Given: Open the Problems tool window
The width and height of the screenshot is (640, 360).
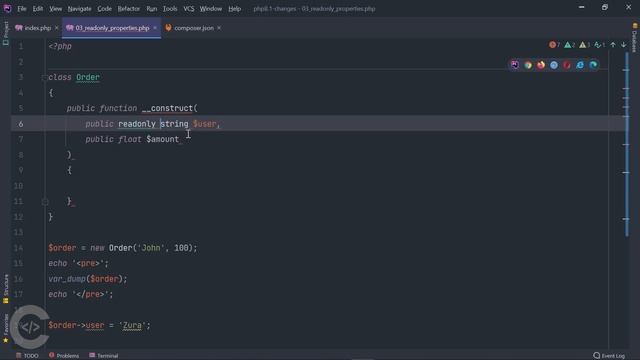Looking at the screenshot, I should (x=64, y=356).
